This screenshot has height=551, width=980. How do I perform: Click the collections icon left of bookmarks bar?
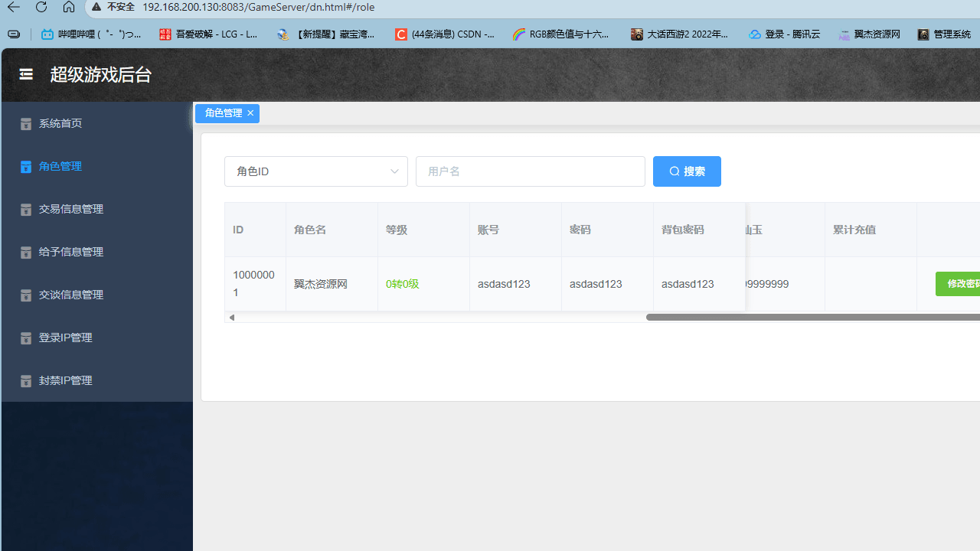[13, 34]
